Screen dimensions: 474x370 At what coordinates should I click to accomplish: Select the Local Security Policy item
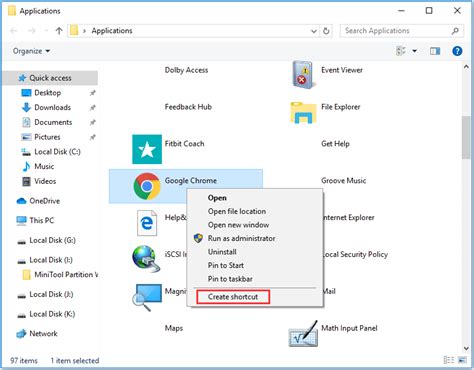tap(356, 255)
